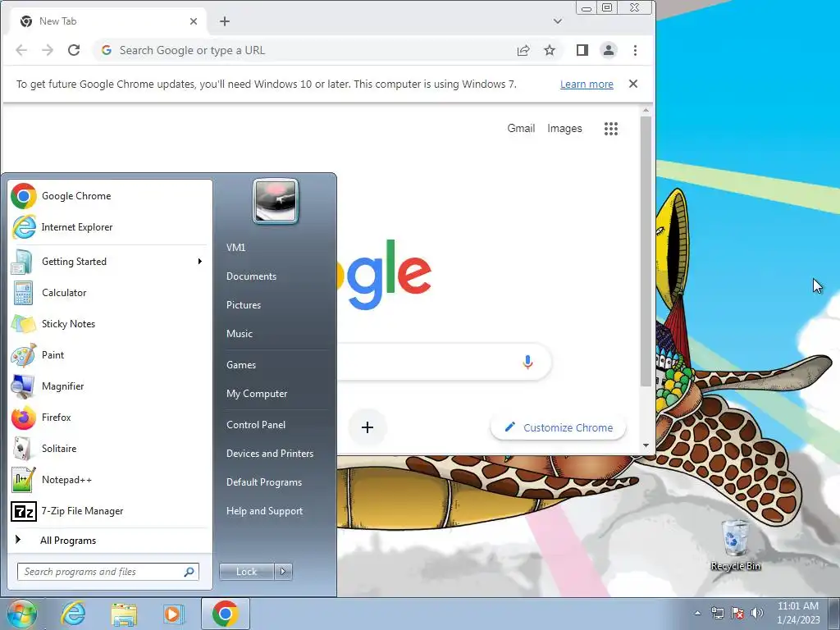The height and width of the screenshot is (630, 840).
Task: Open volume control in system tray
Action: tap(757, 613)
